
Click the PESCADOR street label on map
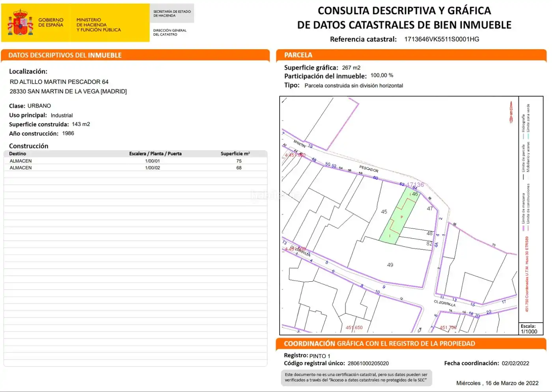pos(369,169)
